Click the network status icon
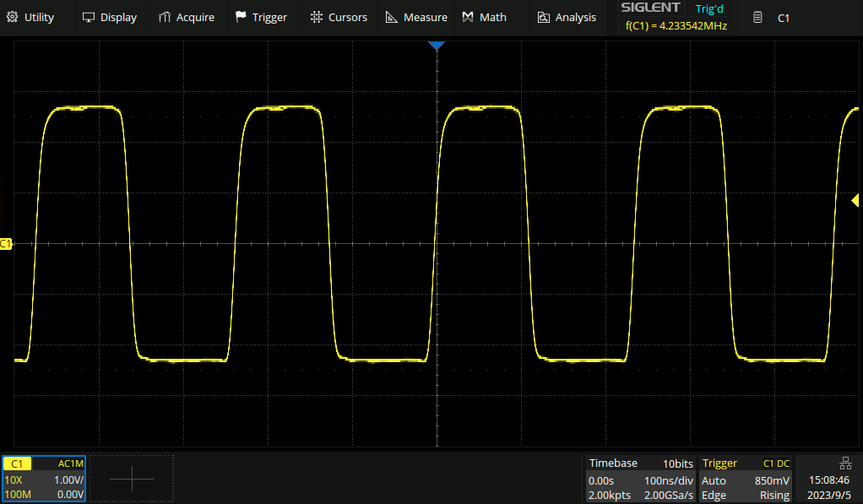Screen dimensions: 863x504 pos(845,463)
